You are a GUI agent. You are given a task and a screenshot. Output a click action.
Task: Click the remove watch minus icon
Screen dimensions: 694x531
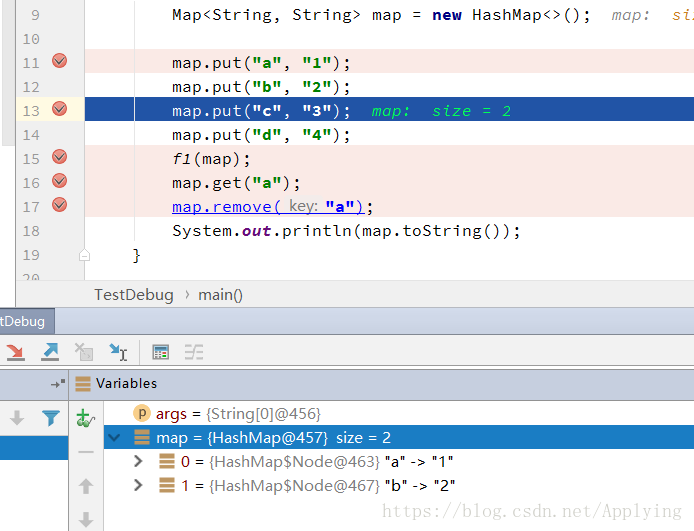point(86,452)
